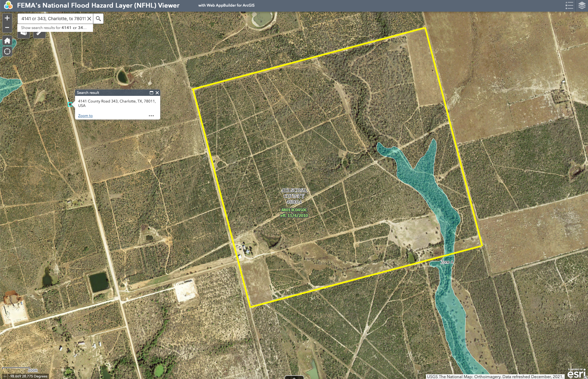Click inside the address search field
Image resolution: width=588 pixels, height=379 pixels.
click(x=53, y=19)
